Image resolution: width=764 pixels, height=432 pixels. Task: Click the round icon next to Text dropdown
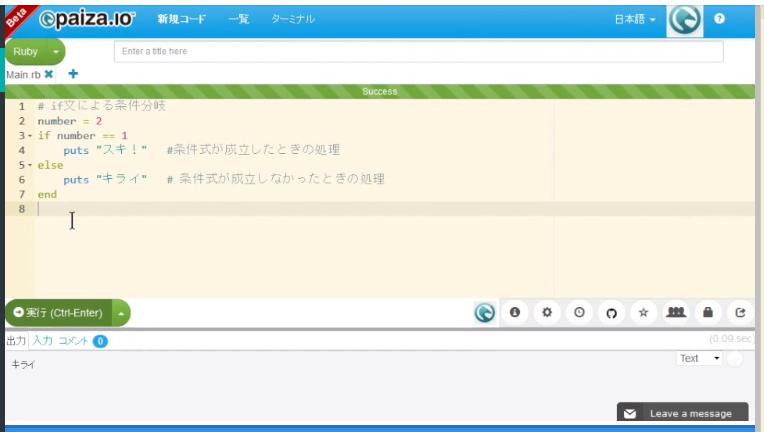point(735,359)
